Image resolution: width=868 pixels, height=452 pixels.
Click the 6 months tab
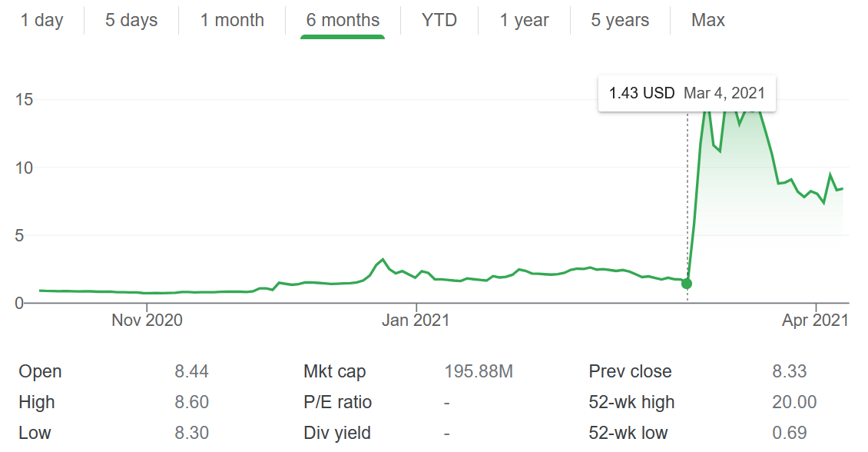click(x=343, y=20)
